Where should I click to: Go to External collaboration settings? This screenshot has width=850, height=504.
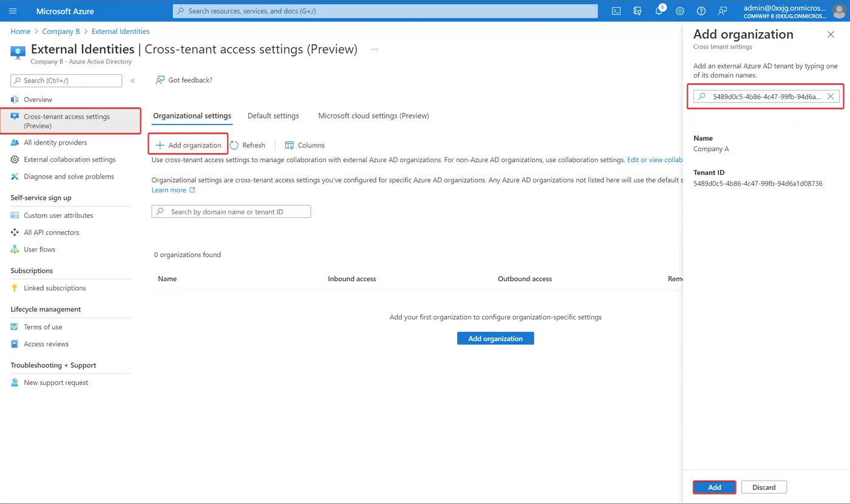(x=70, y=159)
